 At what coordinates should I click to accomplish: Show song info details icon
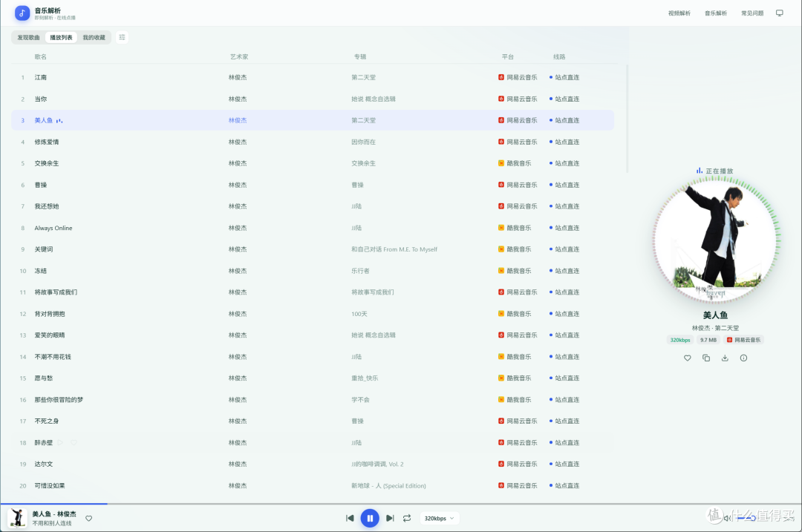(x=743, y=358)
